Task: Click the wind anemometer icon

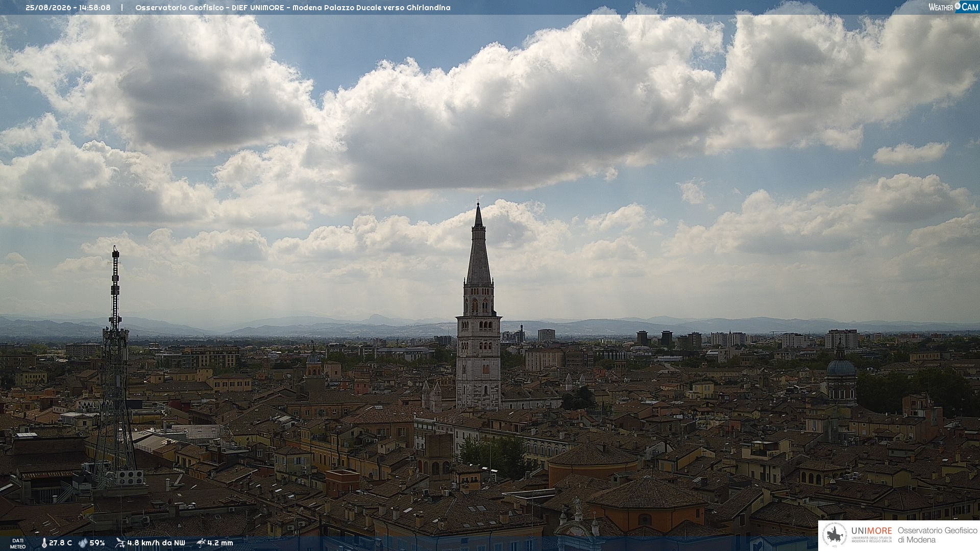Action: (120, 543)
